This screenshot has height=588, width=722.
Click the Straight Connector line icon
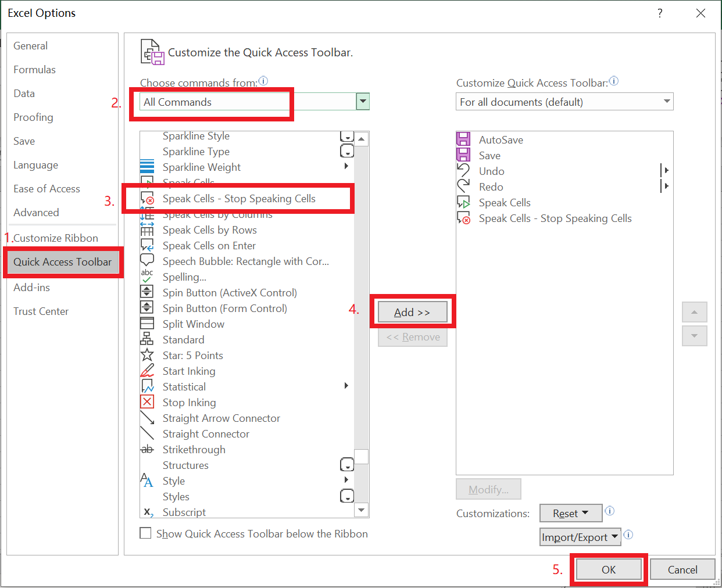point(147,433)
